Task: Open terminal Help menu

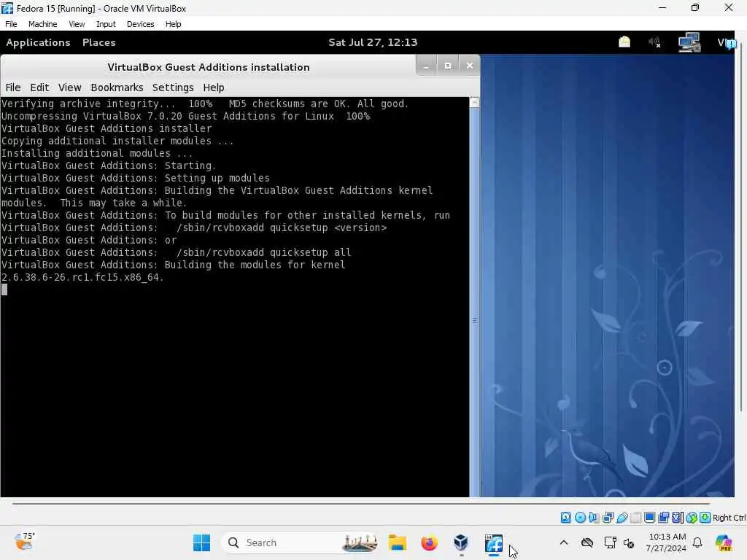Action: tap(214, 87)
